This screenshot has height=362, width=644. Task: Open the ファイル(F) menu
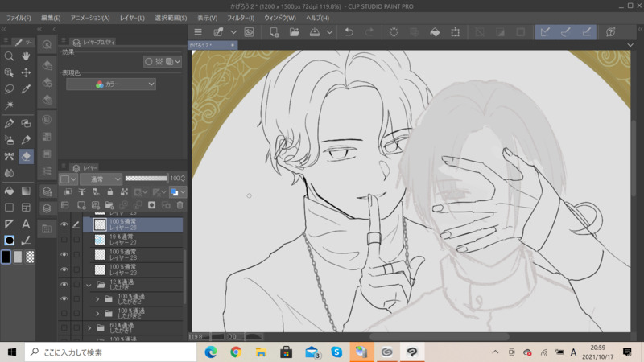(19, 18)
